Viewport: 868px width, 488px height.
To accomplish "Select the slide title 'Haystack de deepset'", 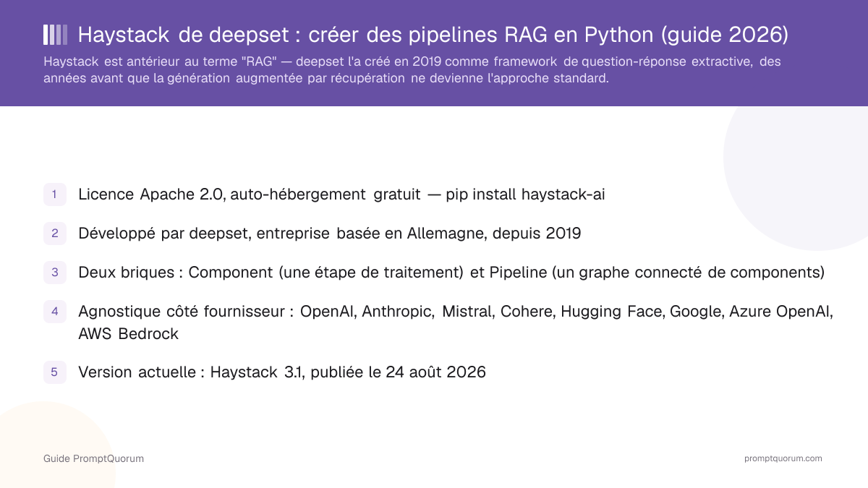I will 433,35.
